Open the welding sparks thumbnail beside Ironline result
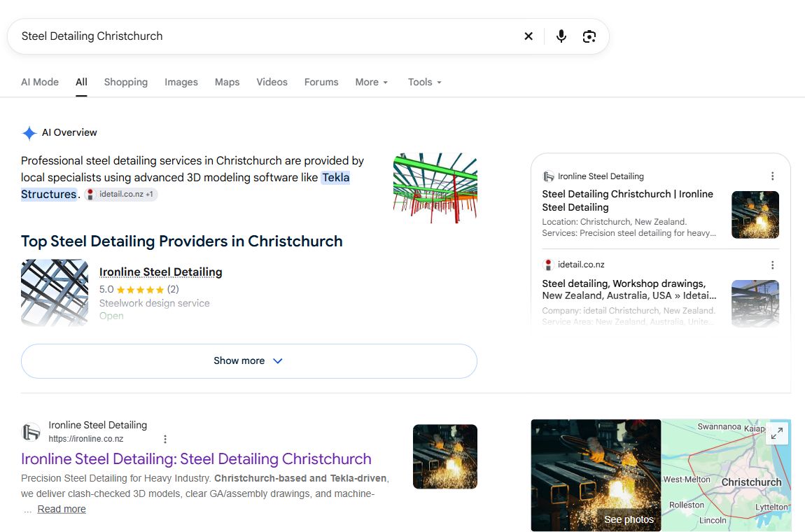Image resolution: width=805 pixels, height=532 pixels. point(445,456)
